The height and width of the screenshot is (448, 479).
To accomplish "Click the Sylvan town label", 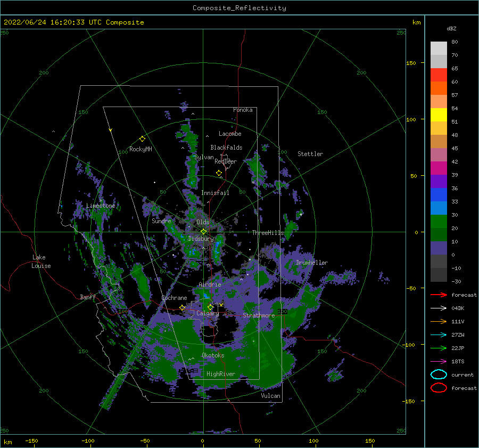I will click(204, 157).
